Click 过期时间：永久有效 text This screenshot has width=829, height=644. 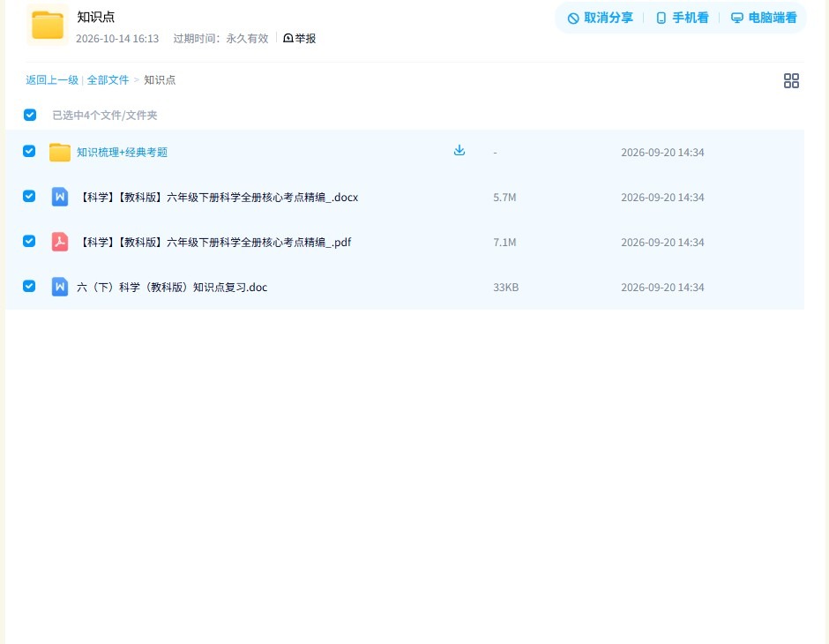click(x=221, y=39)
